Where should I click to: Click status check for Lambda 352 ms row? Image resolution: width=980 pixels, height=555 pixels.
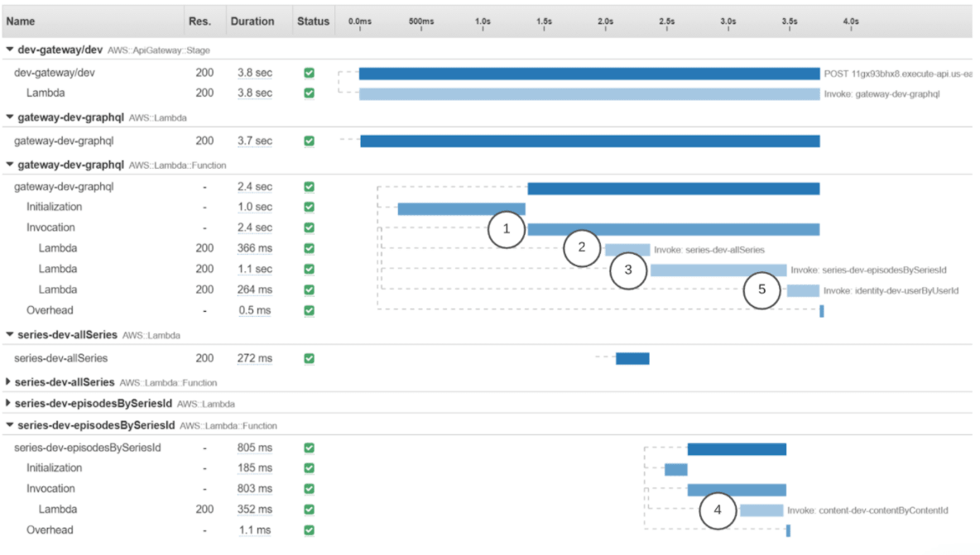click(310, 510)
